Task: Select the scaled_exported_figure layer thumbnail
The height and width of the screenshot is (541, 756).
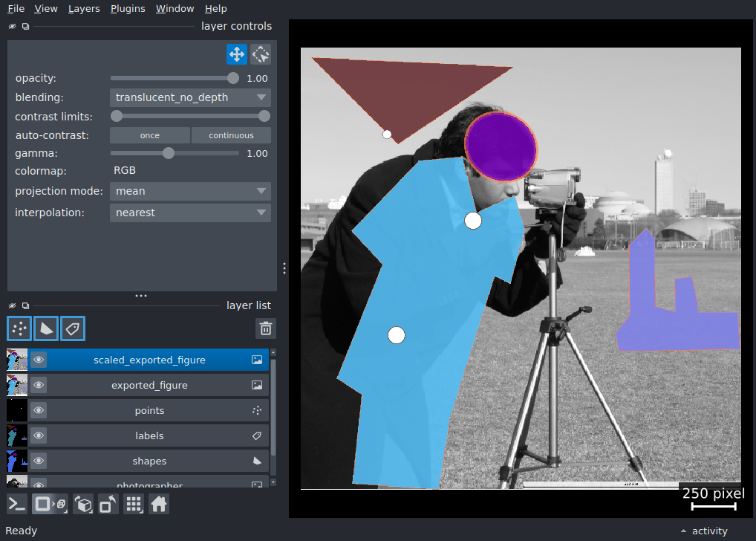Action: click(17, 360)
